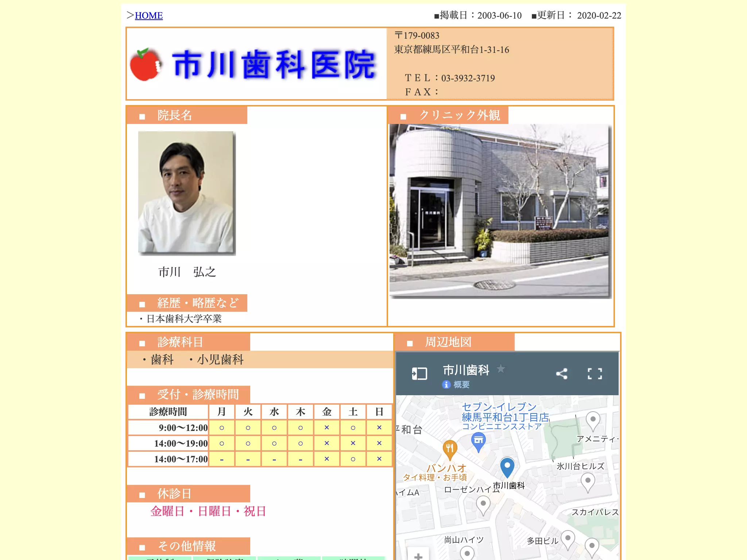
Task: Click the 経歴・略歴など section header
Action: point(187,303)
